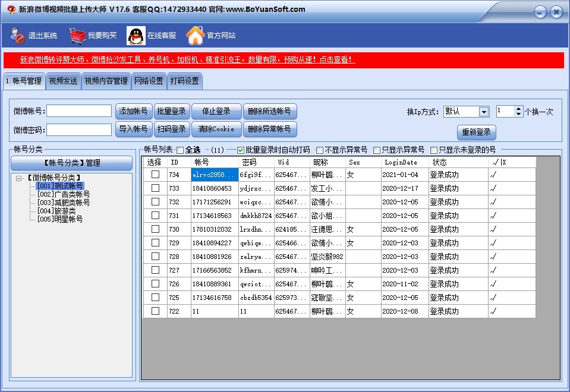570x392 pixels.
Task: Collapse the 微博帐号分类 tree node
Action: (18, 178)
